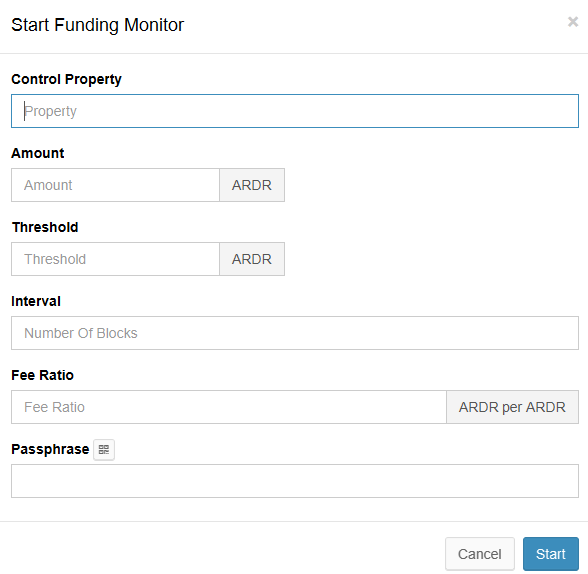Click the ARDR unit next to Amount
The image size is (588, 574).
(252, 185)
